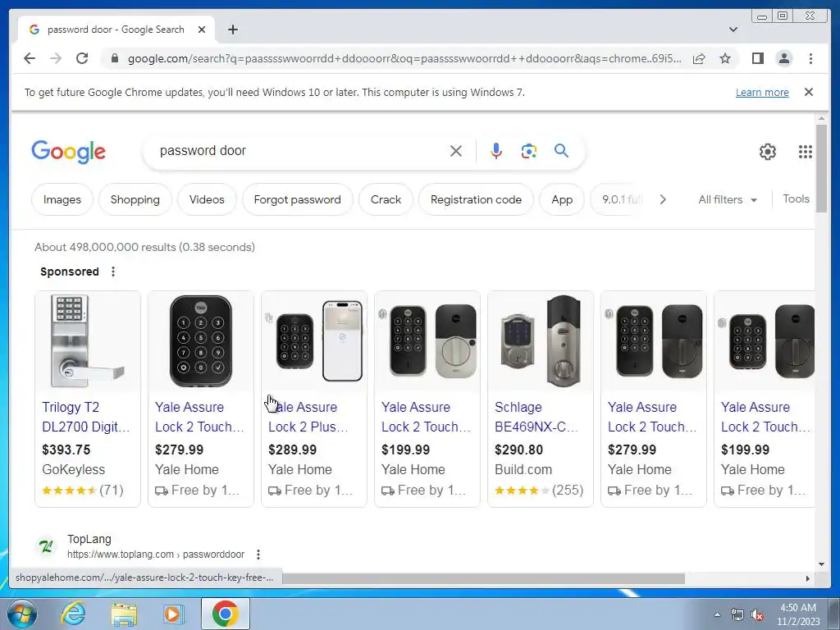The image size is (840, 630).
Task: Clear the search box text
Action: [x=456, y=151]
